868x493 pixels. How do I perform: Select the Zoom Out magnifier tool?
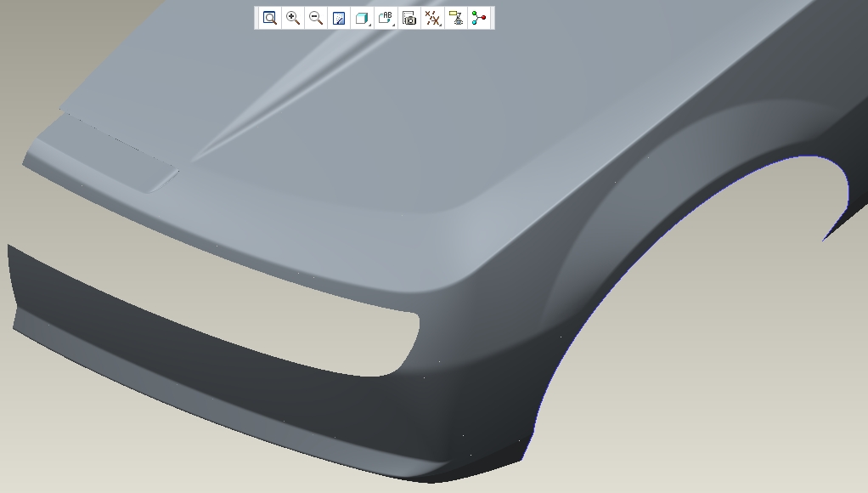tap(316, 19)
